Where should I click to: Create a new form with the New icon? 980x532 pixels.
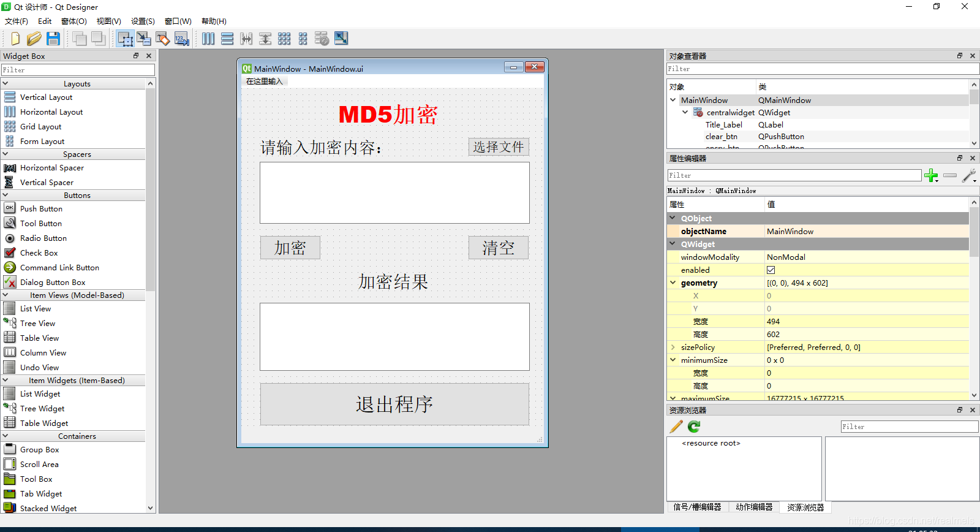click(x=15, y=39)
